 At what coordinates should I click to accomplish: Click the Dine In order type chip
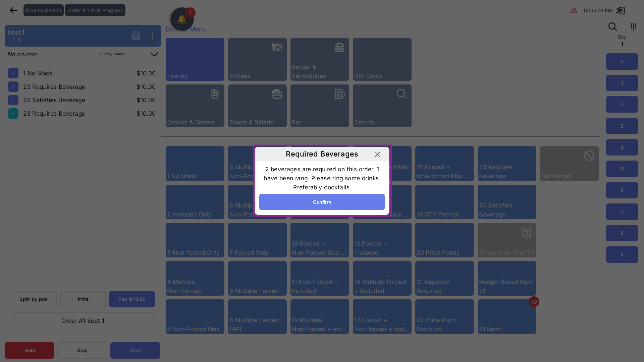click(x=43, y=10)
